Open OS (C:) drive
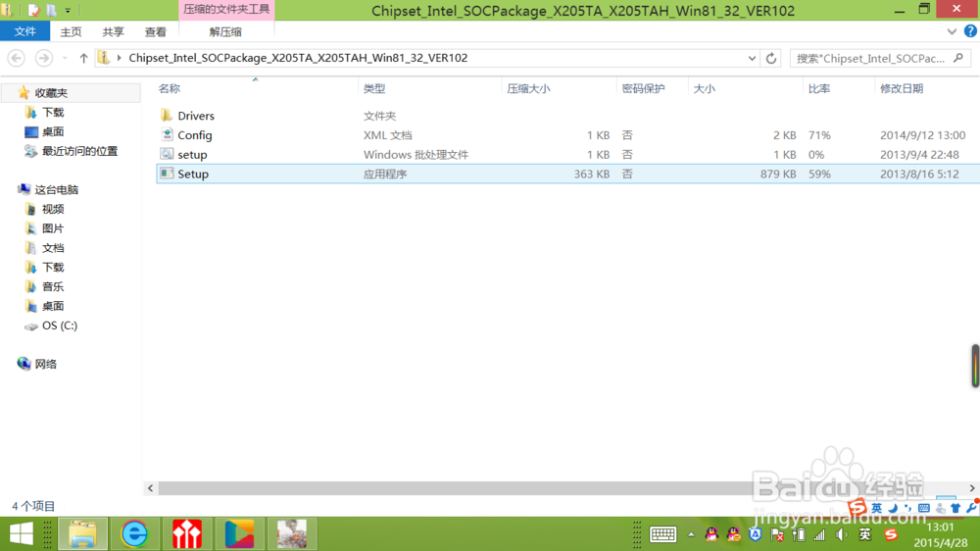Screen dimensions: 980x551 tap(59, 326)
